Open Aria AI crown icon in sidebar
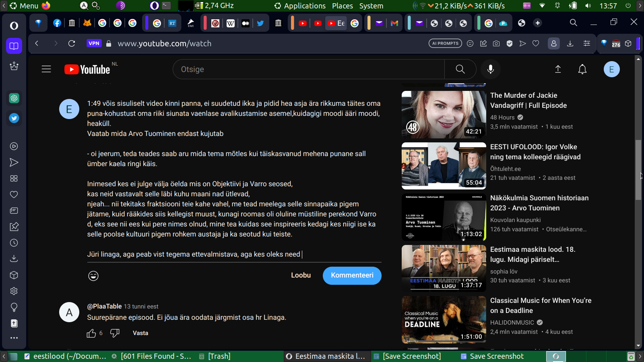Screen dimensions: 644x362 14,66
